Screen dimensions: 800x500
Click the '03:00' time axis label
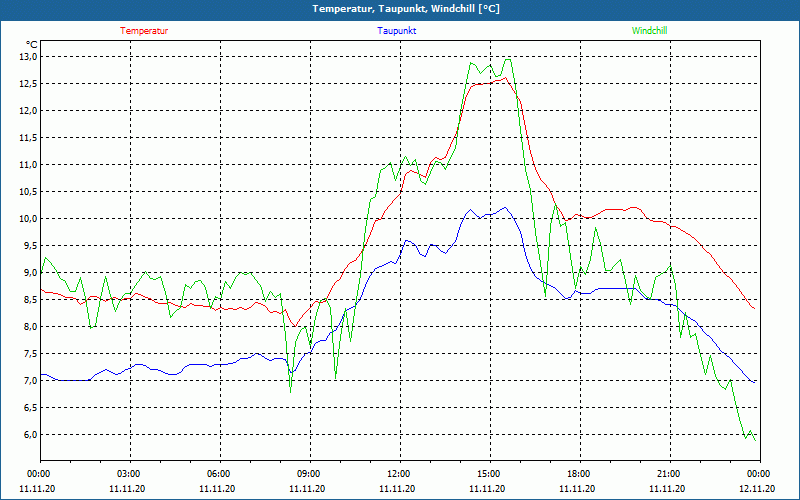point(130,474)
